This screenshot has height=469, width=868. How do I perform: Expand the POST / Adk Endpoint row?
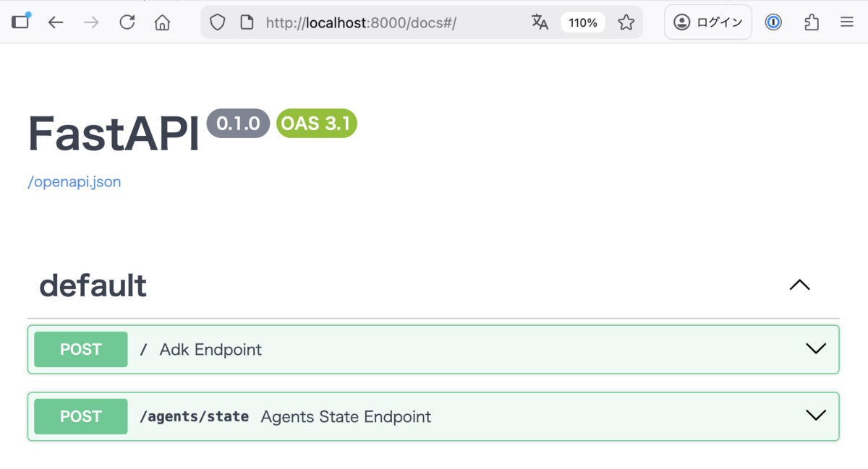(x=816, y=349)
